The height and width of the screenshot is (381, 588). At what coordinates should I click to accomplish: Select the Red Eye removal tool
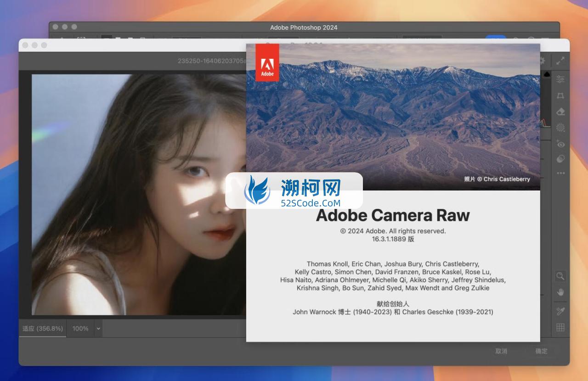tap(560, 143)
